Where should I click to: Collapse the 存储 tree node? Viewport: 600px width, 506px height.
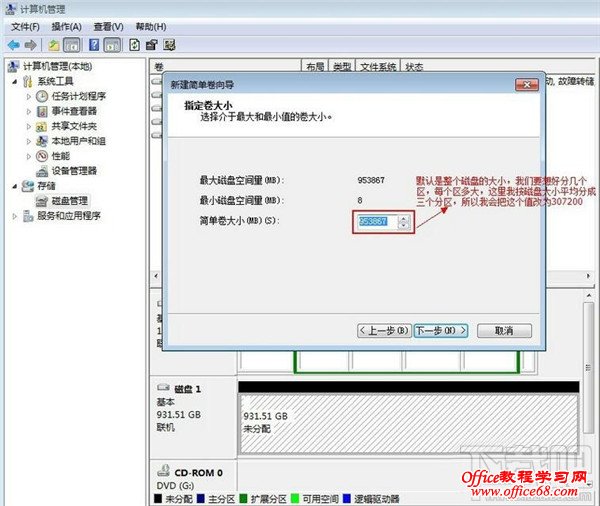click(15, 186)
